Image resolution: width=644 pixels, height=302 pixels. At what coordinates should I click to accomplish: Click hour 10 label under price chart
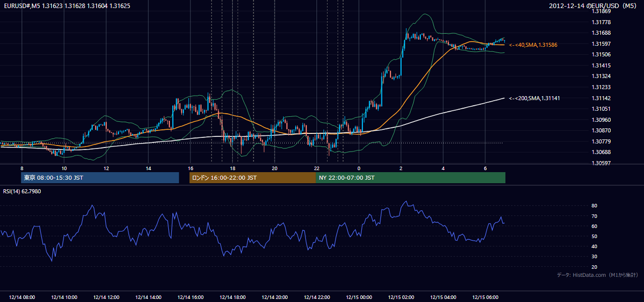[x=64, y=168]
